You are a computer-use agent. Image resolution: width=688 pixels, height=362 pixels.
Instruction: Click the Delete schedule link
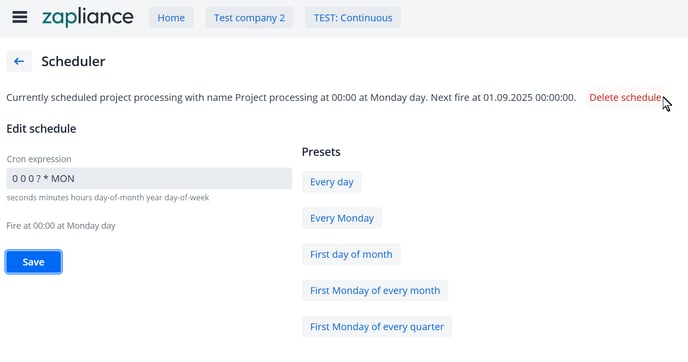625,97
